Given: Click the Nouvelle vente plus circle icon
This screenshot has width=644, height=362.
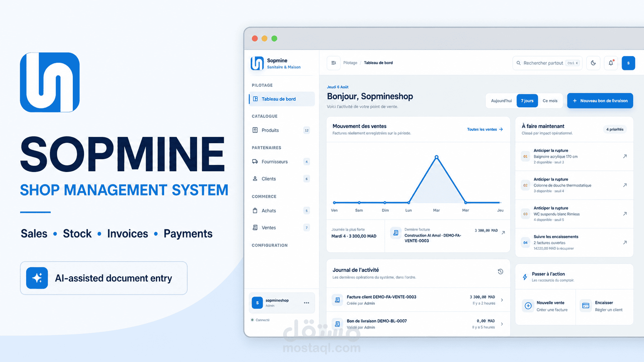Looking at the screenshot, I should pos(528,306).
